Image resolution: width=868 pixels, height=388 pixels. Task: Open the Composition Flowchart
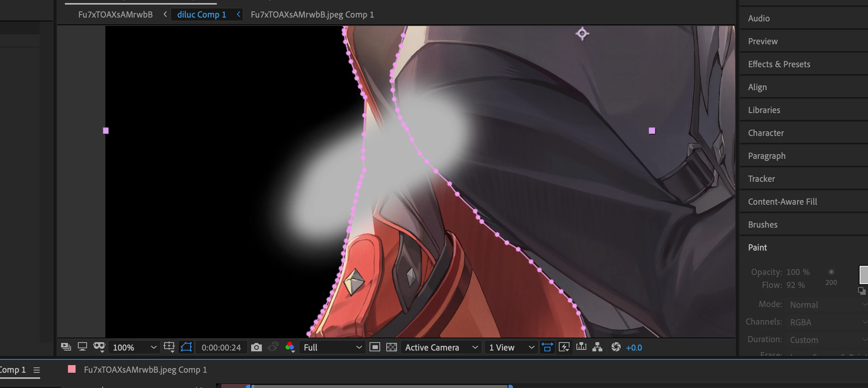(x=597, y=347)
